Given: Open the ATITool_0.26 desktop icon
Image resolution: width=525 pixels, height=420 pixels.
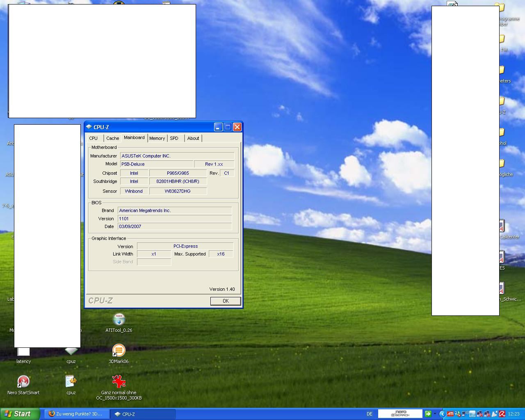Looking at the screenshot, I should pyautogui.click(x=119, y=323).
